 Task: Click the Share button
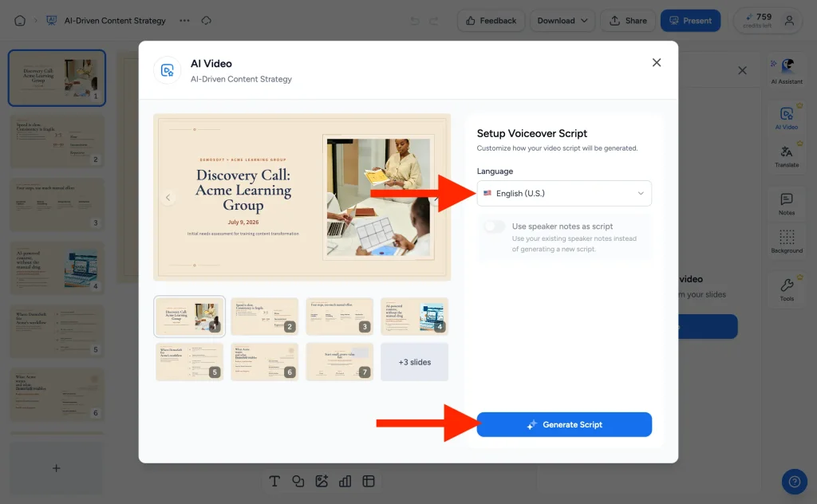pos(629,21)
